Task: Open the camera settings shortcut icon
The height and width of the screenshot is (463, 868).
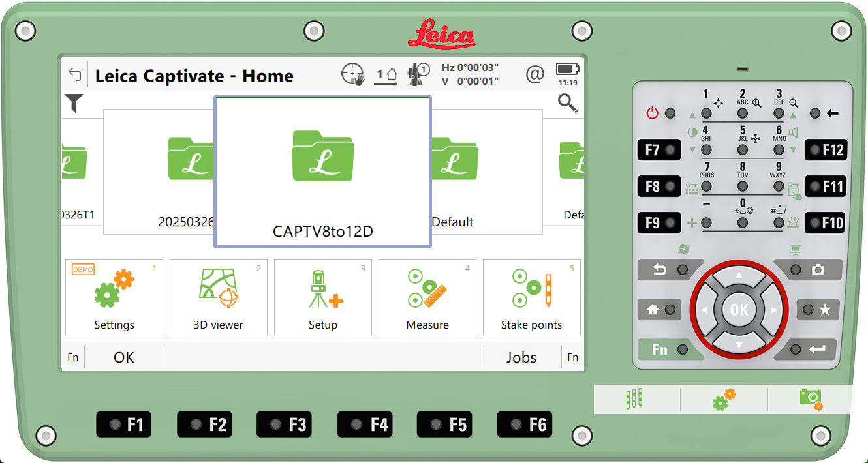Action: [811, 399]
